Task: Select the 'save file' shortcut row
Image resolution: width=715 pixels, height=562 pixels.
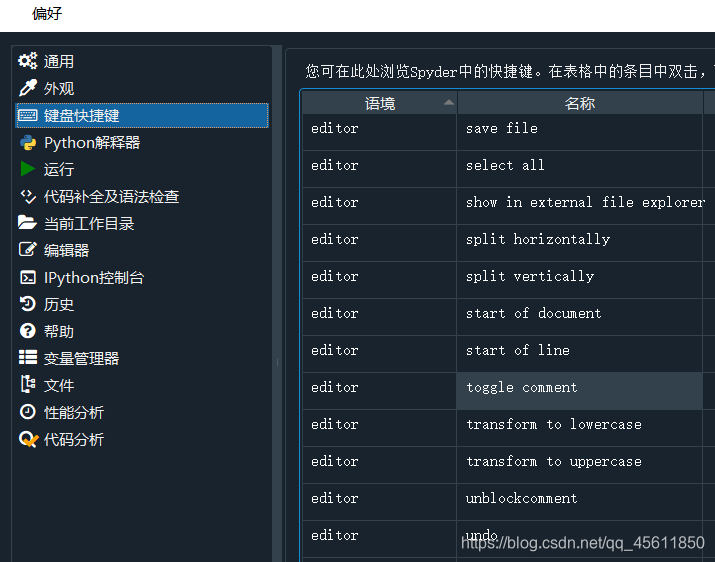Action: pyautogui.click(x=508, y=132)
